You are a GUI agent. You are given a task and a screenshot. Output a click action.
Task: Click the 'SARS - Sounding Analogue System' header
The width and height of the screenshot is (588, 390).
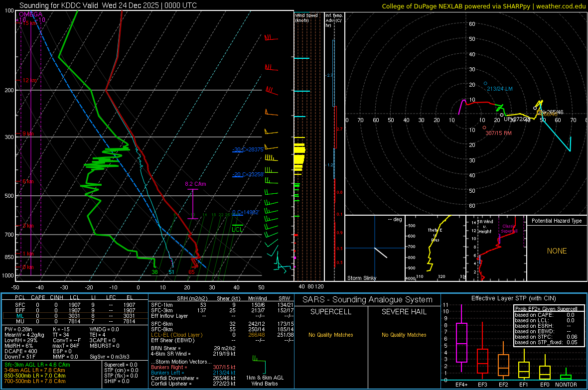point(368,300)
